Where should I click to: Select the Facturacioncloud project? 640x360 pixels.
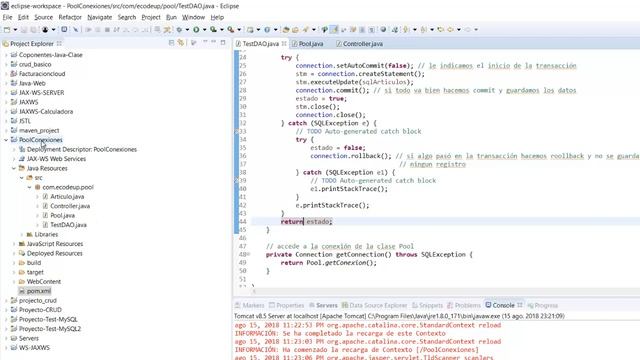coord(42,74)
